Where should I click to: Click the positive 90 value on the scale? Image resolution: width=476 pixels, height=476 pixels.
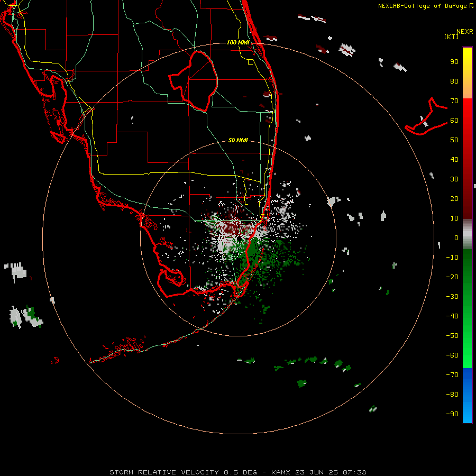(454, 62)
